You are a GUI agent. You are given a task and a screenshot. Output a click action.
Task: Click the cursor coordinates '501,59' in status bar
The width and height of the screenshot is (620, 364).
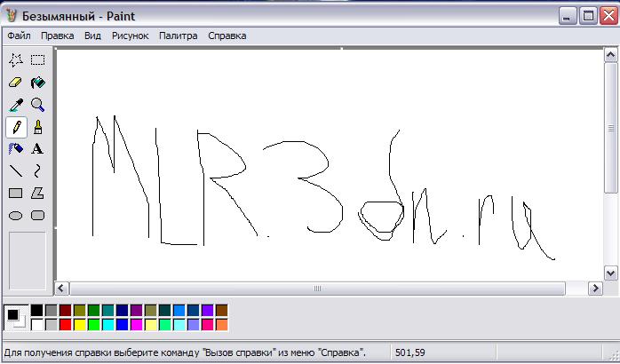coord(410,352)
